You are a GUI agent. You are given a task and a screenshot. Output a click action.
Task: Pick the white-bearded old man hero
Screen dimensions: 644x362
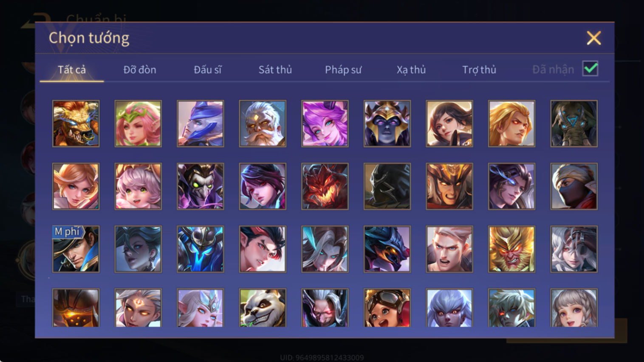click(263, 123)
